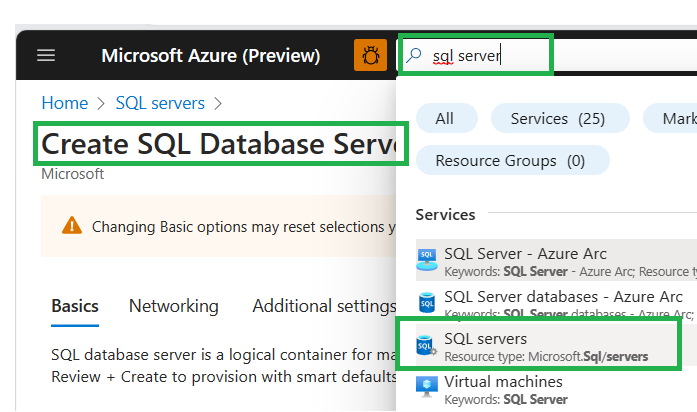The width and height of the screenshot is (697, 412).
Task: Switch to the Basics tab
Action: click(x=75, y=306)
